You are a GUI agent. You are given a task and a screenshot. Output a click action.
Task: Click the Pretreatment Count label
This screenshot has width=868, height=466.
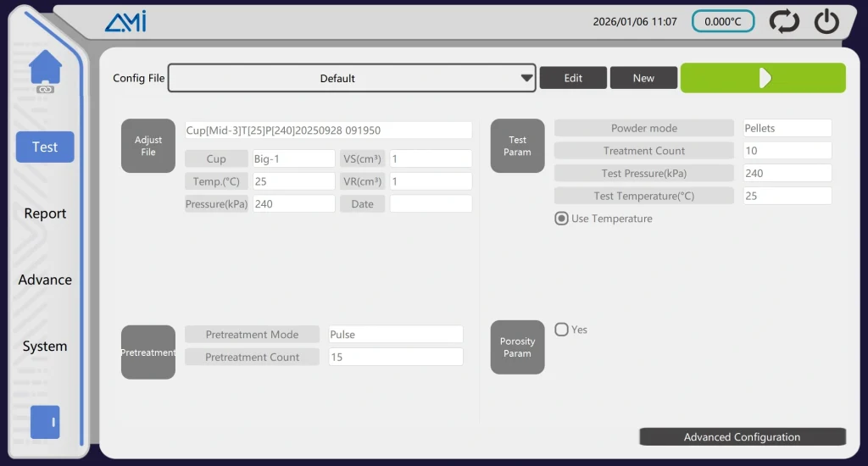coord(252,357)
